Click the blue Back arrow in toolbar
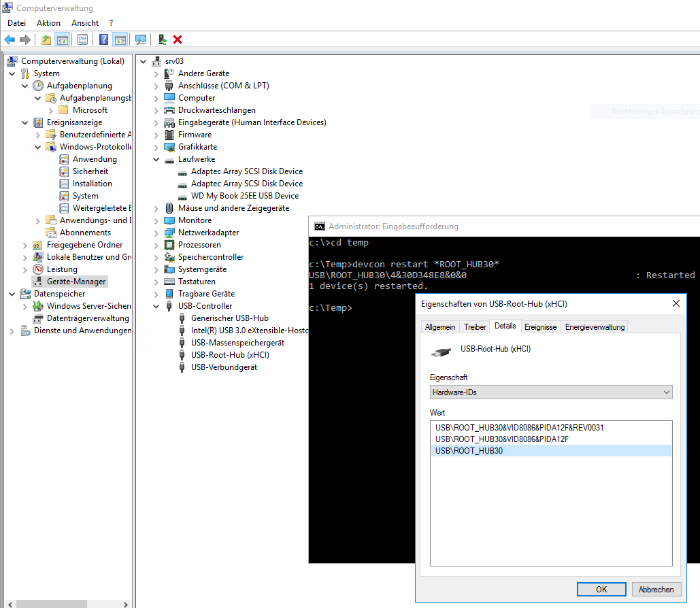The image size is (700, 608). (10, 40)
